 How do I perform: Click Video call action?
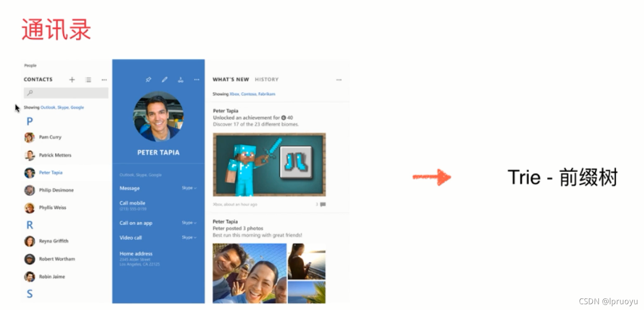(130, 238)
